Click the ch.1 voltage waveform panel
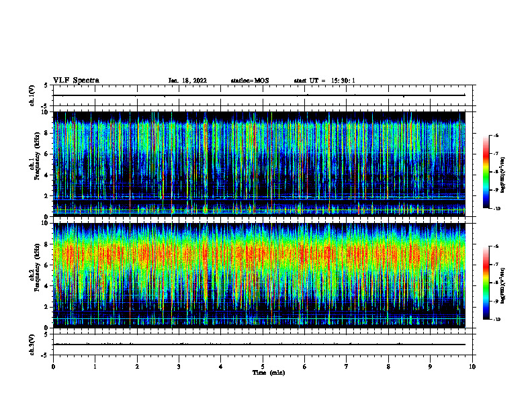This screenshot has width=532, height=411. (263, 95)
